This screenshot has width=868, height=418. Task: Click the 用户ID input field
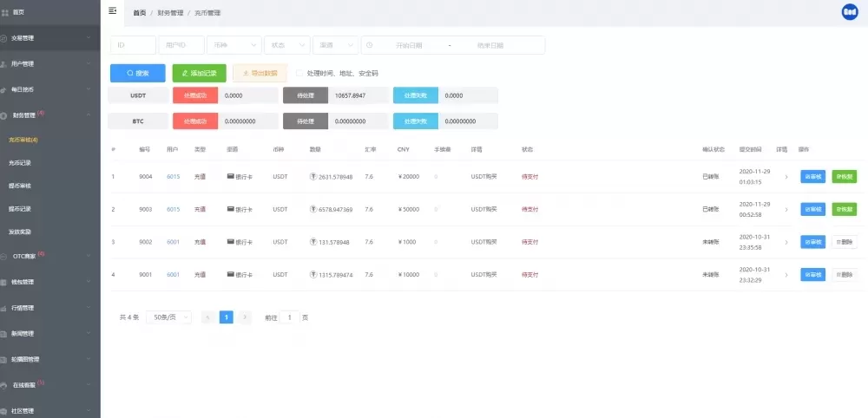181,45
